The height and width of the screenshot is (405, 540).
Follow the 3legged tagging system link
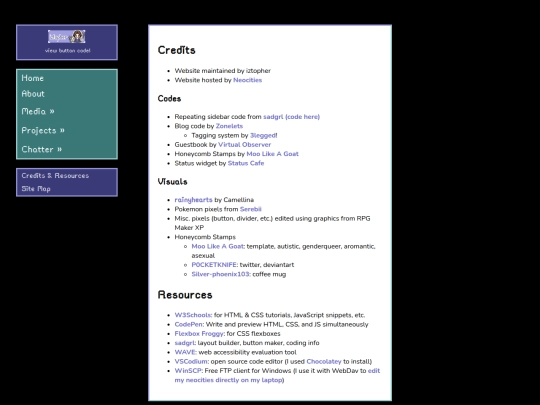(263, 135)
